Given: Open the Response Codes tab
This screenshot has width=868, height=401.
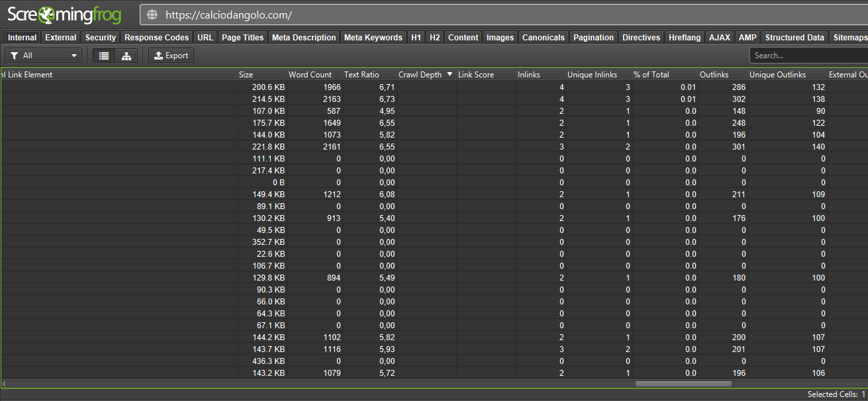Looking at the screenshot, I should (x=157, y=38).
